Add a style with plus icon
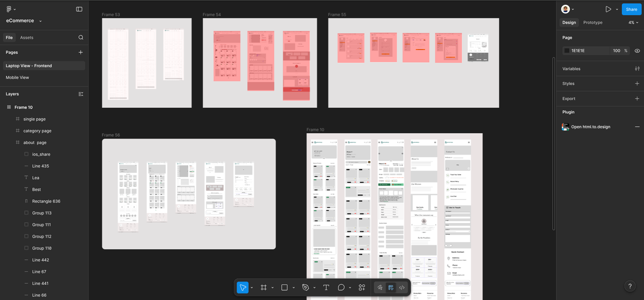This screenshot has width=644, height=300. tap(637, 84)
